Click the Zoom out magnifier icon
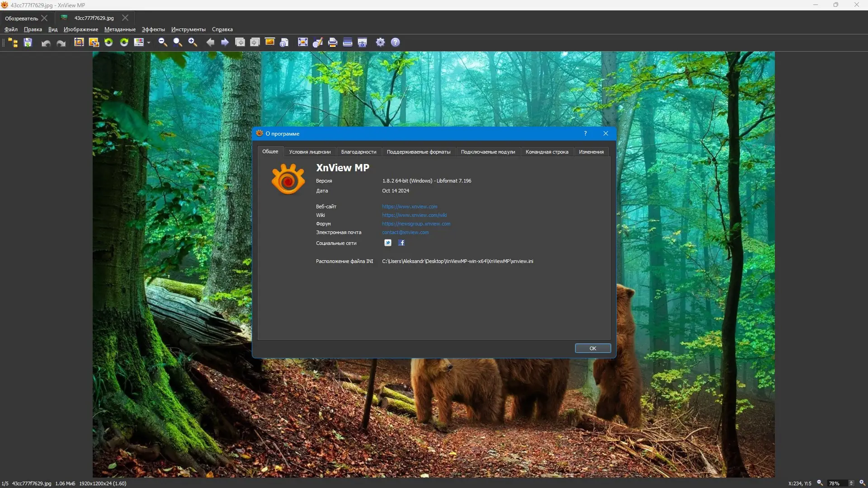Viewport: 868px width, 488px height. click(x=163, y=42)
